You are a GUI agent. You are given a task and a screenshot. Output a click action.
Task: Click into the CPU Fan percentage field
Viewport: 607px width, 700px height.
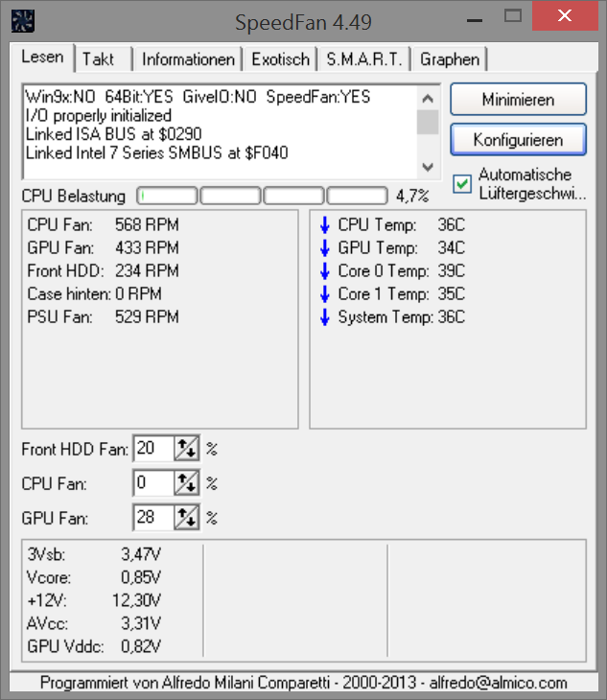153,483
